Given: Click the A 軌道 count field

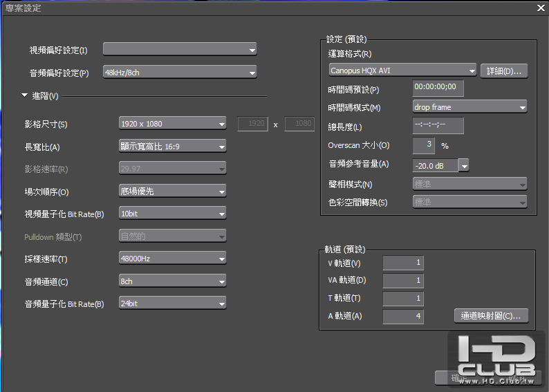Looking at the screenshot, I should [403, 317].
